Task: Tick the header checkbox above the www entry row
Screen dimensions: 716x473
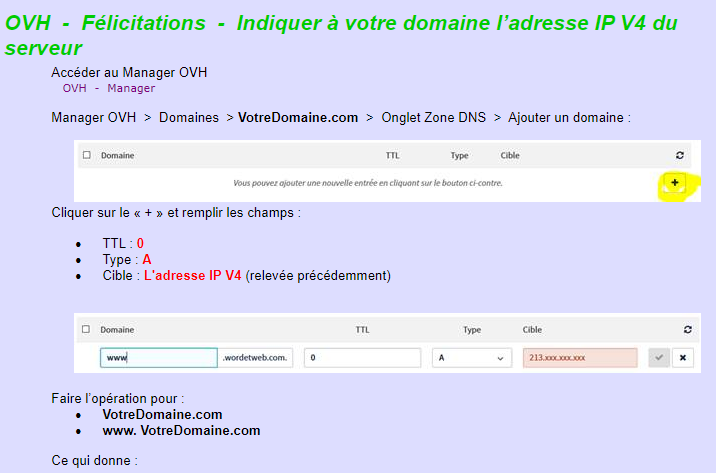Action: click(86, 329)
